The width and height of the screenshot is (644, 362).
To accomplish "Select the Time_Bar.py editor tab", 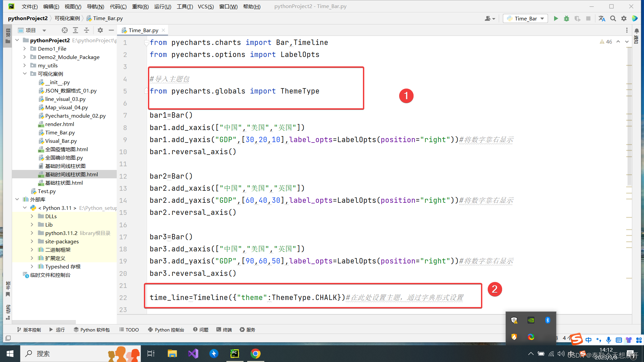I will (x=143, y=30).
